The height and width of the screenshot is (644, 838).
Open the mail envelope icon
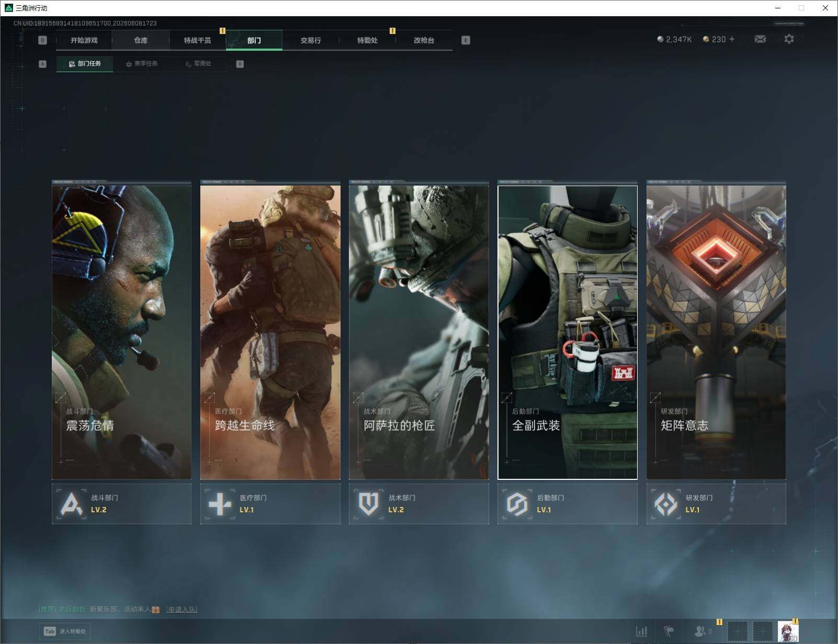pos(760,39)
